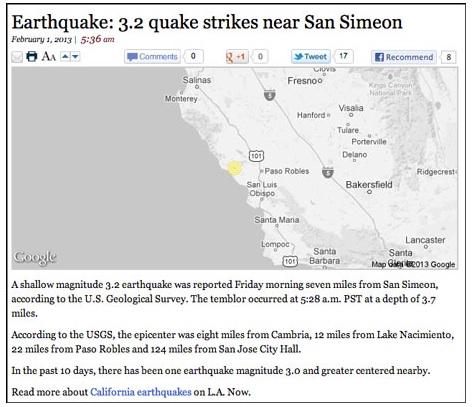472x407 pixels.
Task: Click the Google +1 button
Action: [x=237, y=57]
